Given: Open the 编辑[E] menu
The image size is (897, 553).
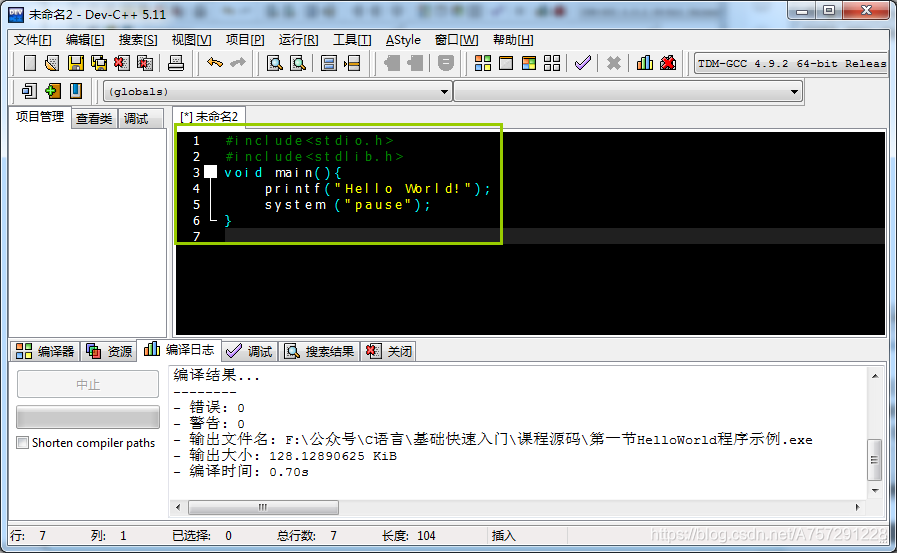Looking at the screenshot, I should click(x=85, y=40).
